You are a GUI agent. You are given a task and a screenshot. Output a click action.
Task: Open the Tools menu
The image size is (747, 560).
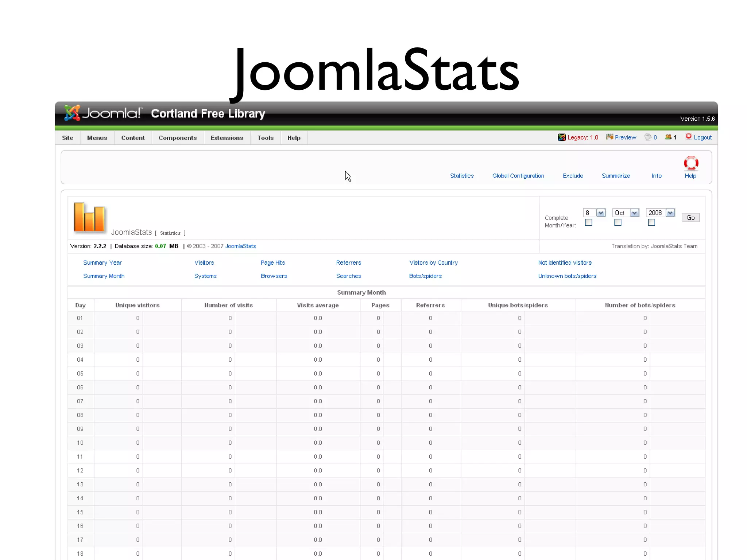(265, 138)
